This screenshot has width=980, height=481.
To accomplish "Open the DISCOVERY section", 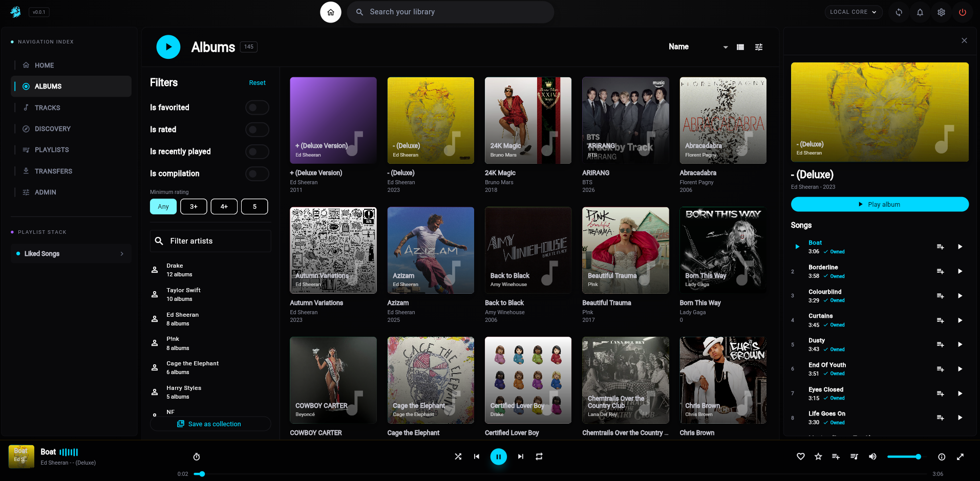I will point(71,129).
